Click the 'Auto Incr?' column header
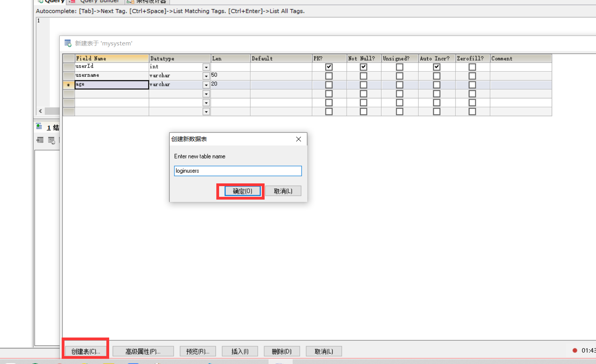 (x=437, y=58)
